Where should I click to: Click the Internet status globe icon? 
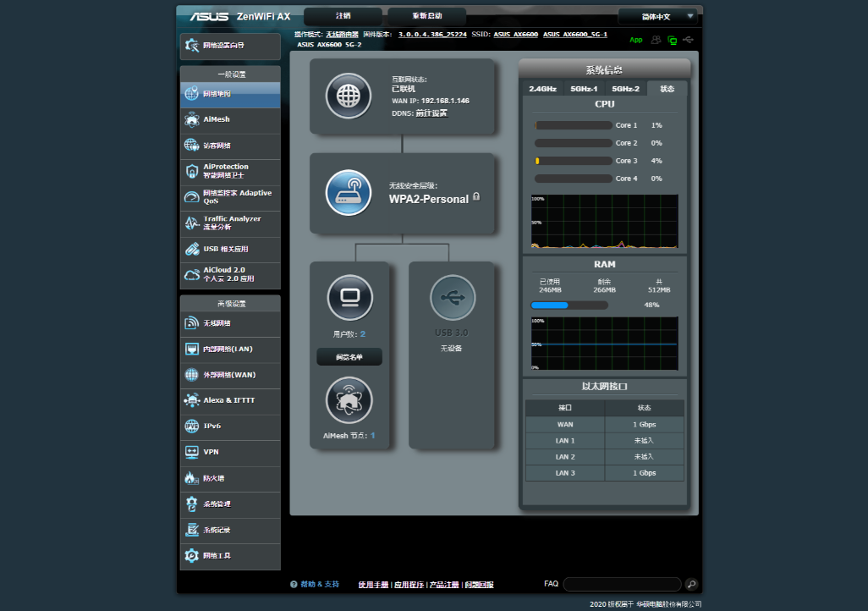(349, 96)
